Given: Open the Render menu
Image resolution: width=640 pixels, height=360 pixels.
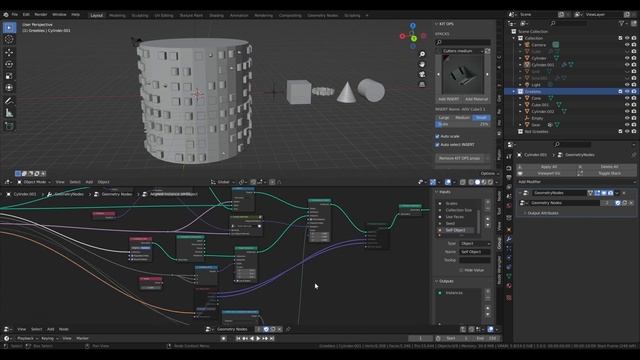Looking at the screenshot, I should click(41, 15).
